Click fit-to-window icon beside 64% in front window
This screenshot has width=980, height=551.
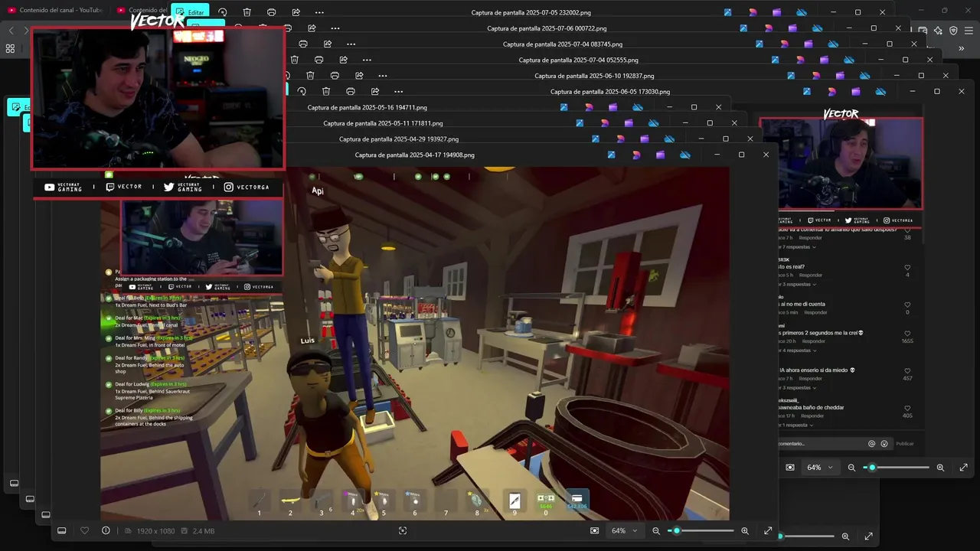pyautogui.click(x=595, y=530)
